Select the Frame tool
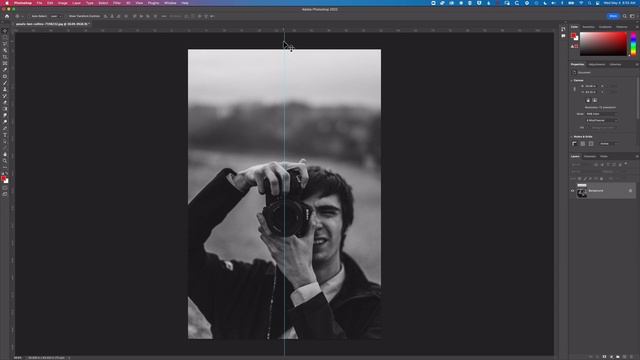640x360 pixels. [x=5, y=63]
